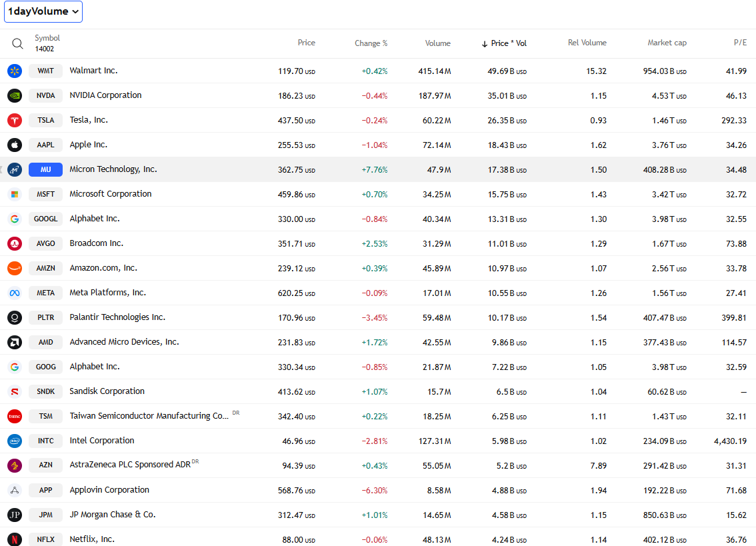Screen dimensions: 756x546
Task: Click the name Walmart Inc.
Action: (93, 71)
